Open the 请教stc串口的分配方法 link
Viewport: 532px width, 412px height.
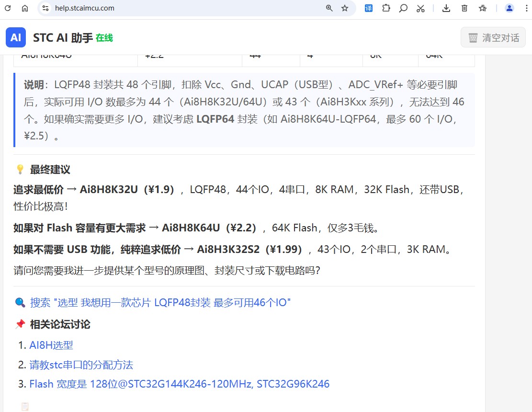[x=81, y=365]
